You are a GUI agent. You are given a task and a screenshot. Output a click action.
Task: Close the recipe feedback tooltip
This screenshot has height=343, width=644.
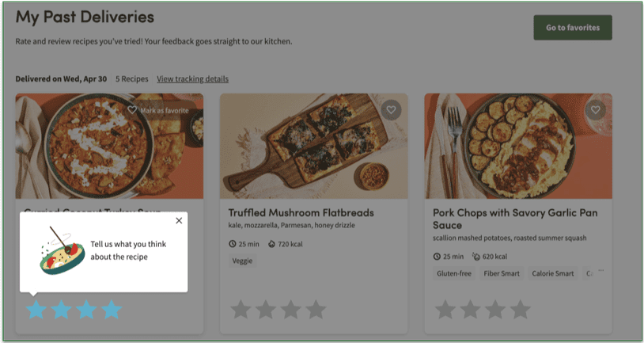coord(179,221)
